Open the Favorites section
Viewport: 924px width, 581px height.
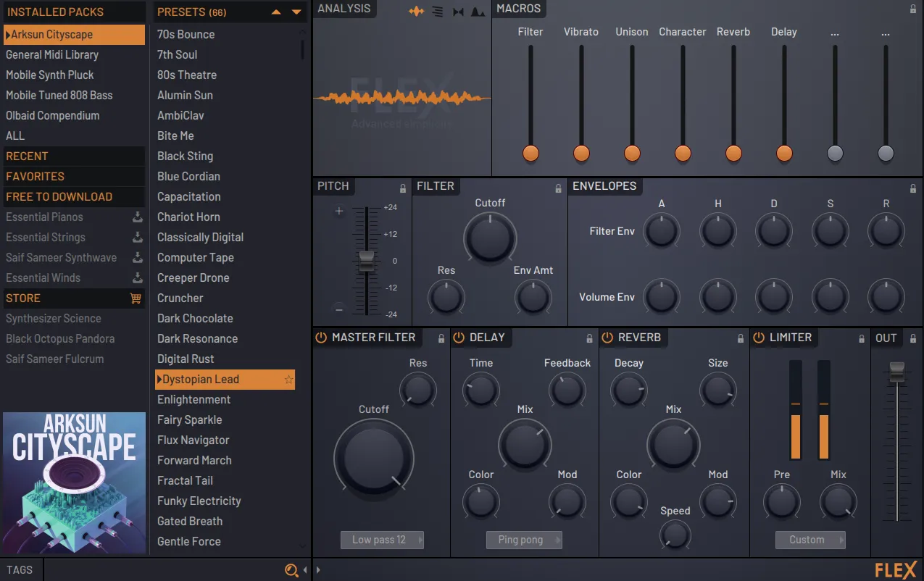coord(74,176)
